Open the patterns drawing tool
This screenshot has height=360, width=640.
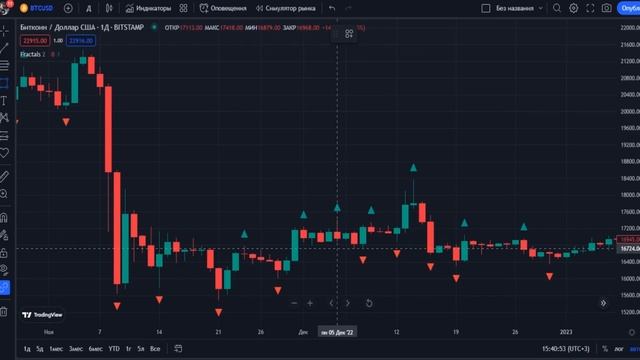point(4,118)
